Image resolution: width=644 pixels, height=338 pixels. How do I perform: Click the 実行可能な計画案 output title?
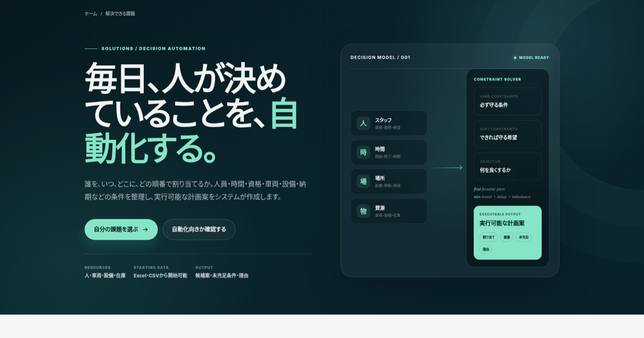click(502, 223)
